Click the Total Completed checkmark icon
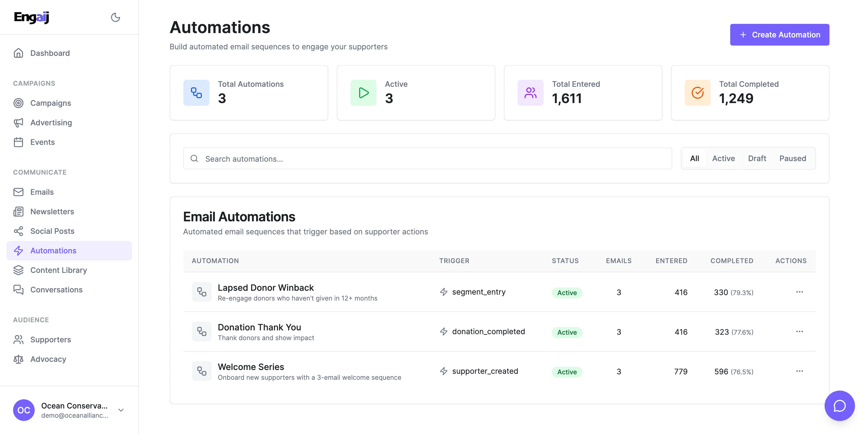 click(x=697, y=93)
